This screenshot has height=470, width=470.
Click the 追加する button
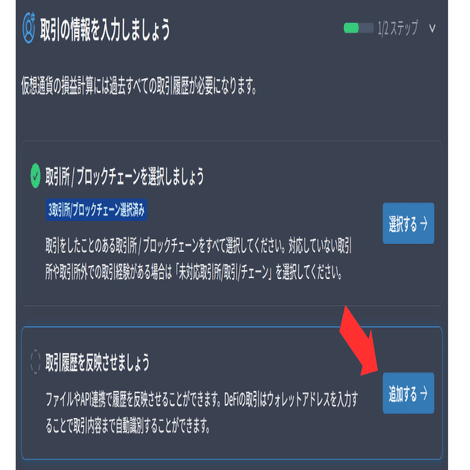point(408,393)
